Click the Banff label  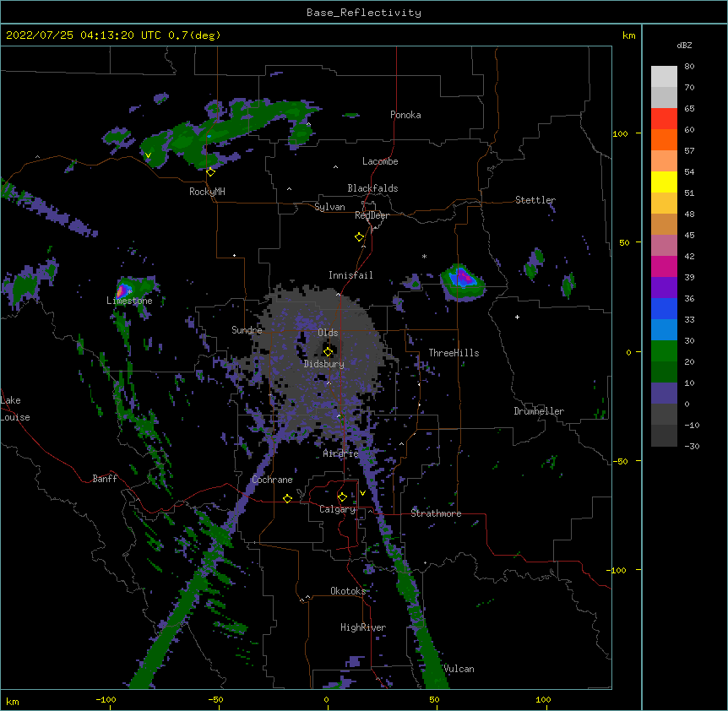click(x=105, y=479)
